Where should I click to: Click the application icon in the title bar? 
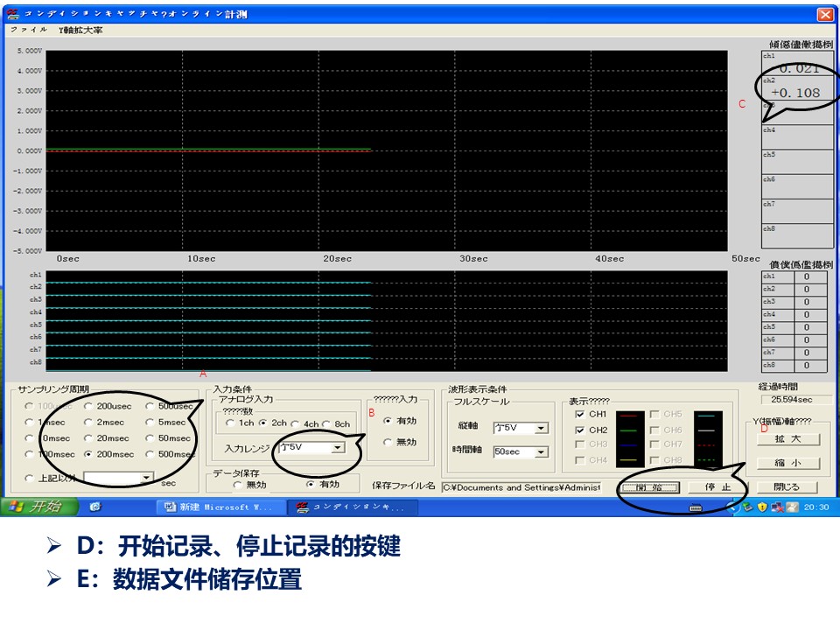click(13, 14)
